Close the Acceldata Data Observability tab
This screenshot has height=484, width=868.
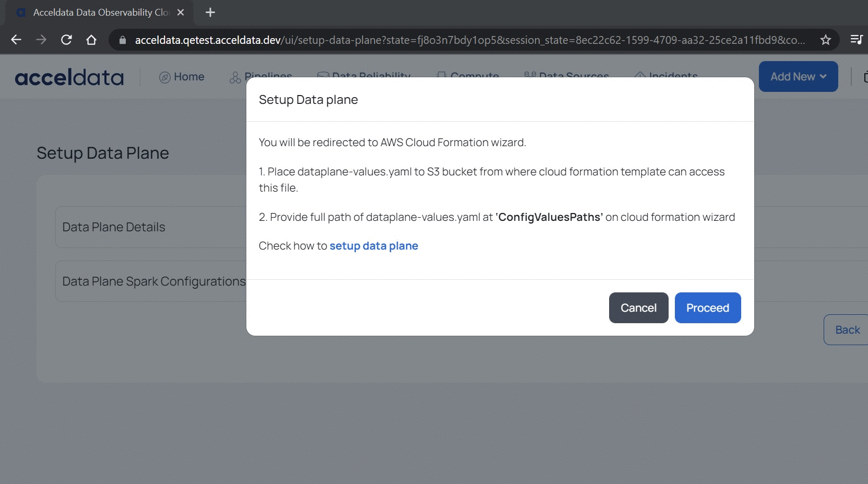(x=181, y=13)
